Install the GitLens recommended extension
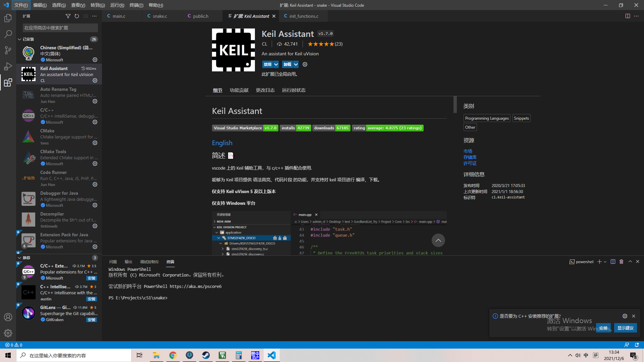644x362 pixels. (x=92, y=320)
